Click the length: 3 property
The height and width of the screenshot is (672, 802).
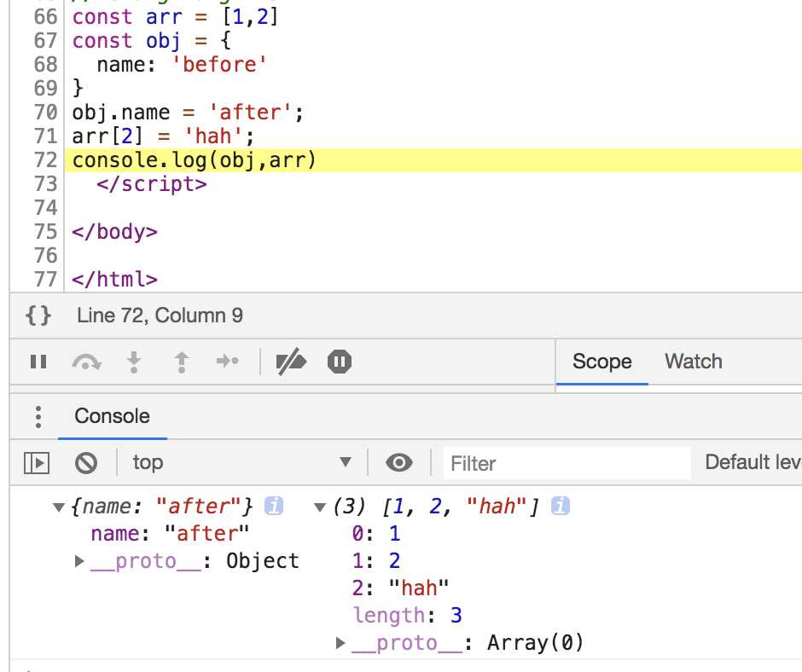point(407,616)
